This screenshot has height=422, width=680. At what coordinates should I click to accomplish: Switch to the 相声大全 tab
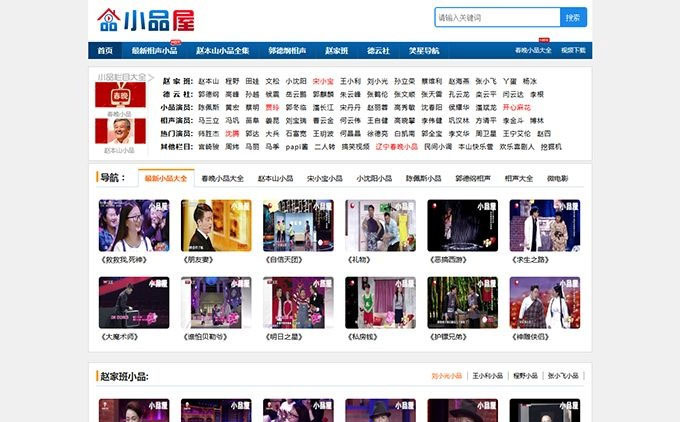click(519, 178)
